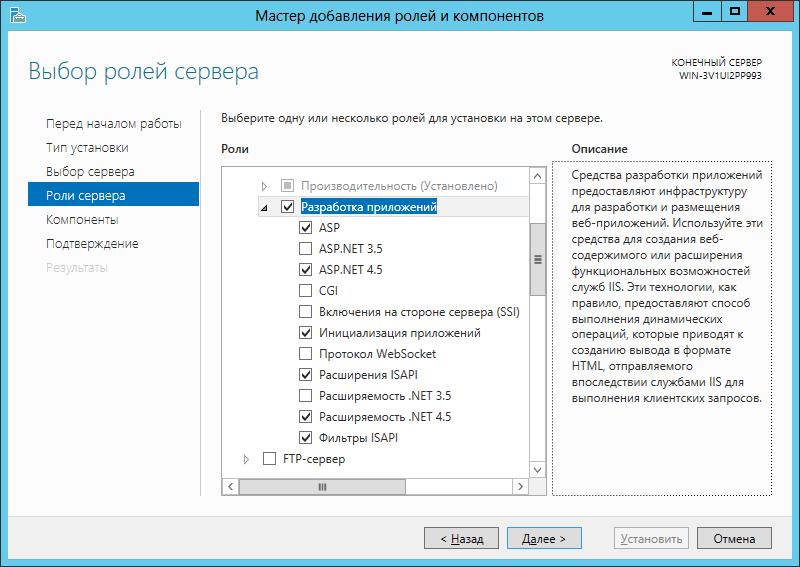The width and height of the screenshot is (800, 567).
Task: Click roles list scroll right arrow
Action: 520,486
